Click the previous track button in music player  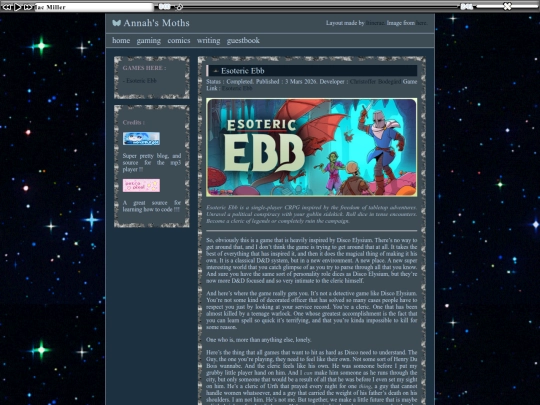(7, 7)
